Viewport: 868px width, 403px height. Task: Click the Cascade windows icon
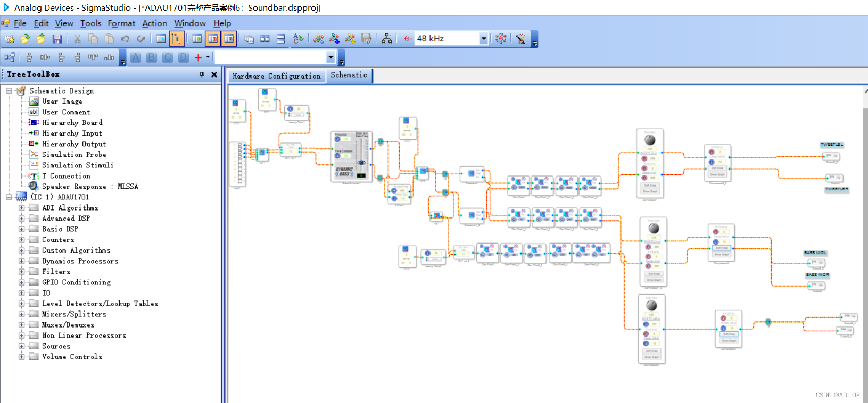(249, 39)
